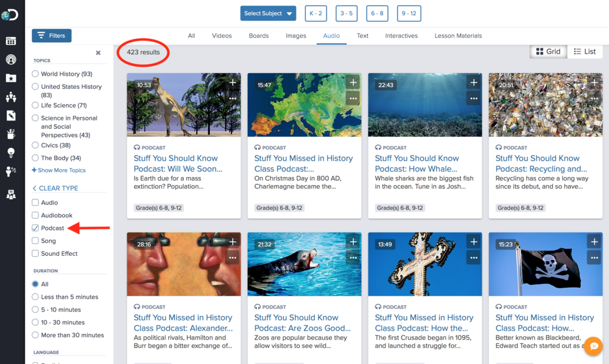Open more options on the Charlemagne map podcast card
The width and height of the screenshot is (609, 364).
tap(353, 98)
